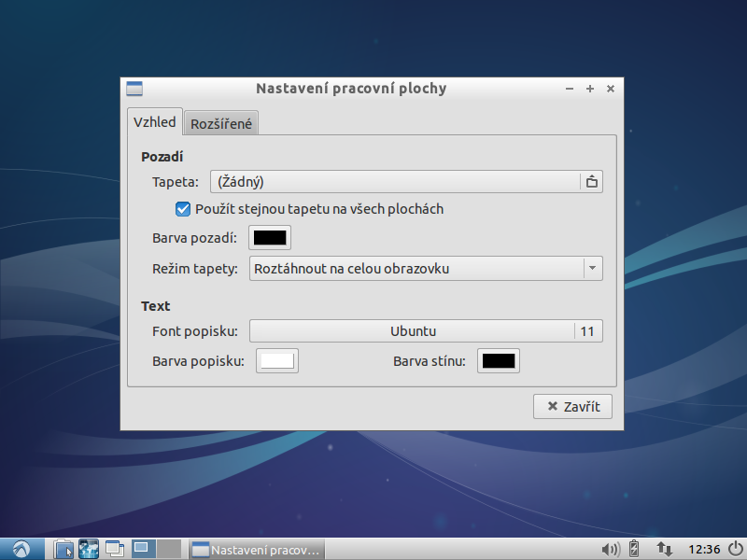The image size is (747, 560).
Task: Open network traffic monitor icon in tray
Action: coord(663,549)
